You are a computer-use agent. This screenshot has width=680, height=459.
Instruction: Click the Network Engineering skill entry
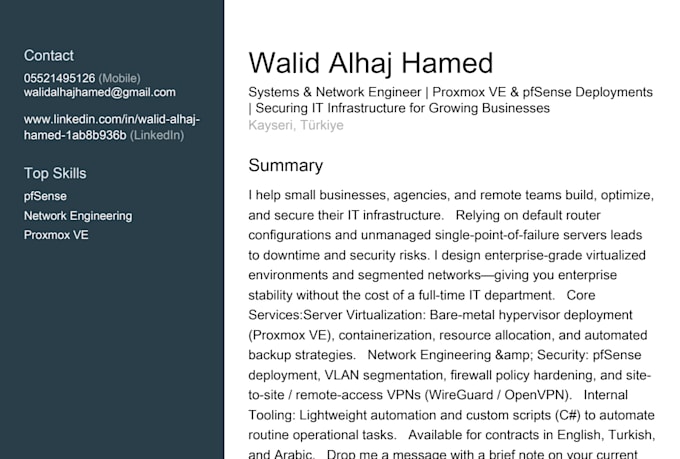tap(78, 216)
